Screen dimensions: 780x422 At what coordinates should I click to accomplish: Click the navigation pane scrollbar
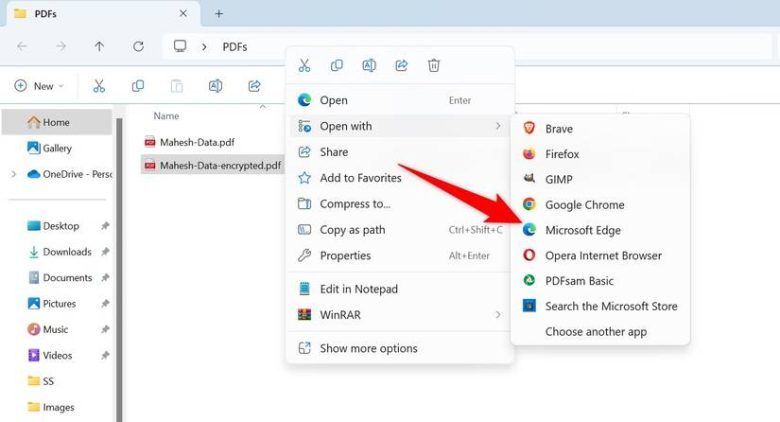click(x=119, y=269)
